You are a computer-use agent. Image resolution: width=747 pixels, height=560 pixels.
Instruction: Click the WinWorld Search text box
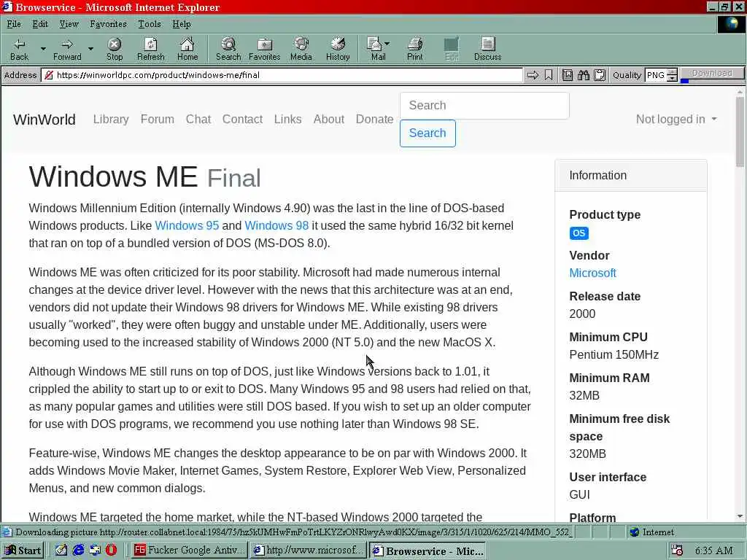click(x=484, y=105)
